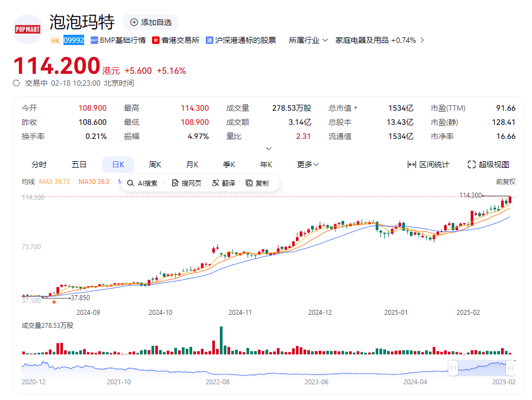Click the 2025-01 date axis label
The image size is (532, 400).
coord(396,313)
